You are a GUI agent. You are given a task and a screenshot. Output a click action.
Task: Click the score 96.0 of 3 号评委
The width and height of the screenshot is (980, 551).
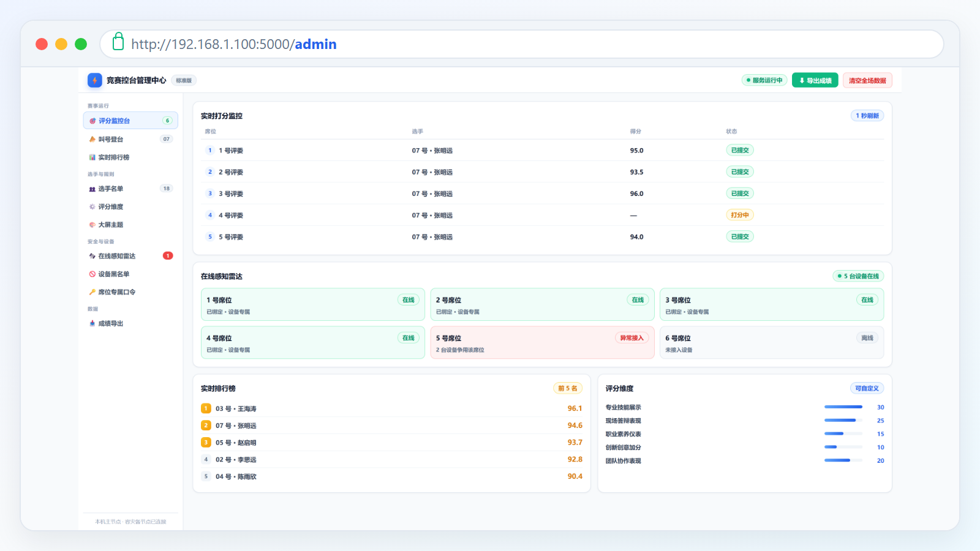(x=637, y=193)
